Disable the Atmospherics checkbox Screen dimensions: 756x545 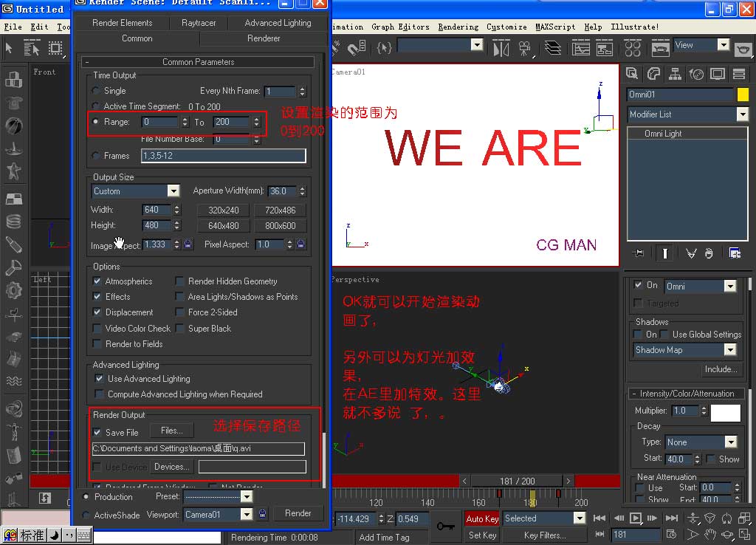[x=97, y=281]
